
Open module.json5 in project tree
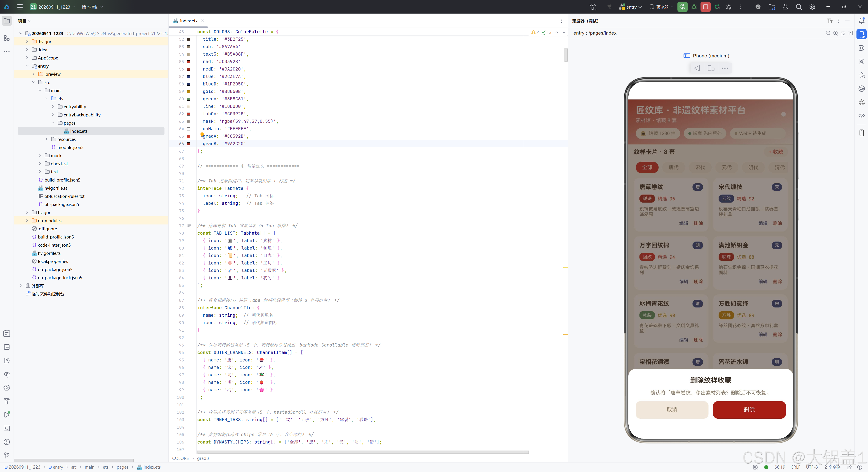click(70, 147)
